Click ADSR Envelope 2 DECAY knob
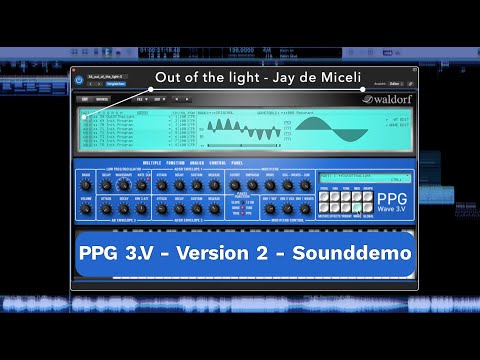The image size is (480, 360). click(x=179, y=209)
